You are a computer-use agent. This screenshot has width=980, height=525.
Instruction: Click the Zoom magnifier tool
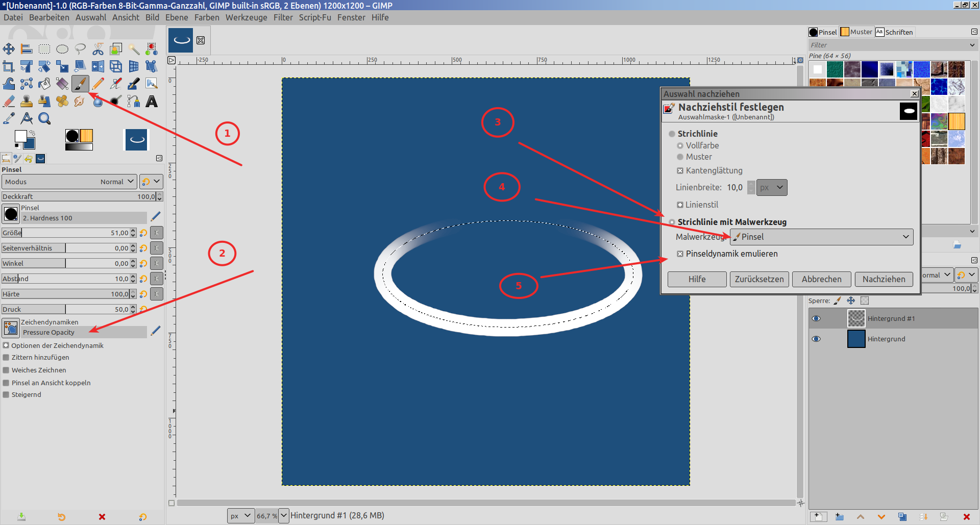click(44, 119)
